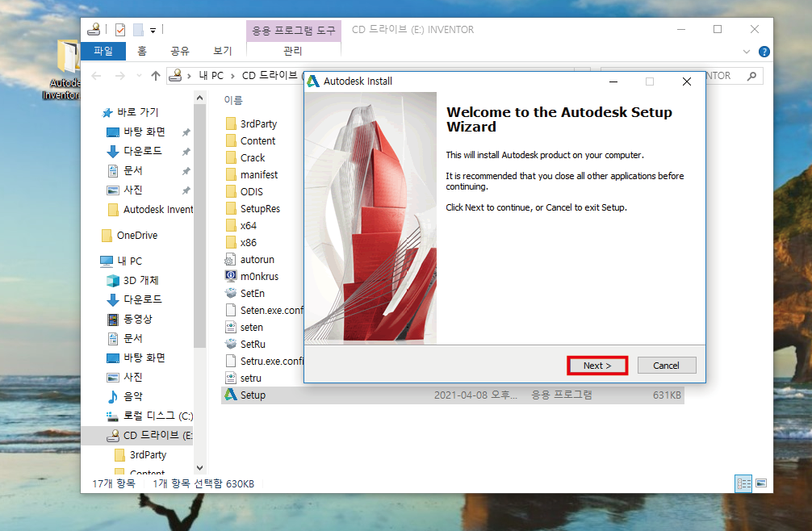The image size is (812, 531).
Task: Switch to the 홈 ribbon tab
Action: [142, 51]
